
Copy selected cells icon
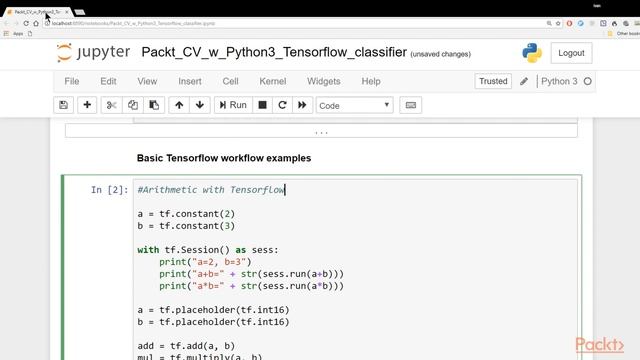133,105
